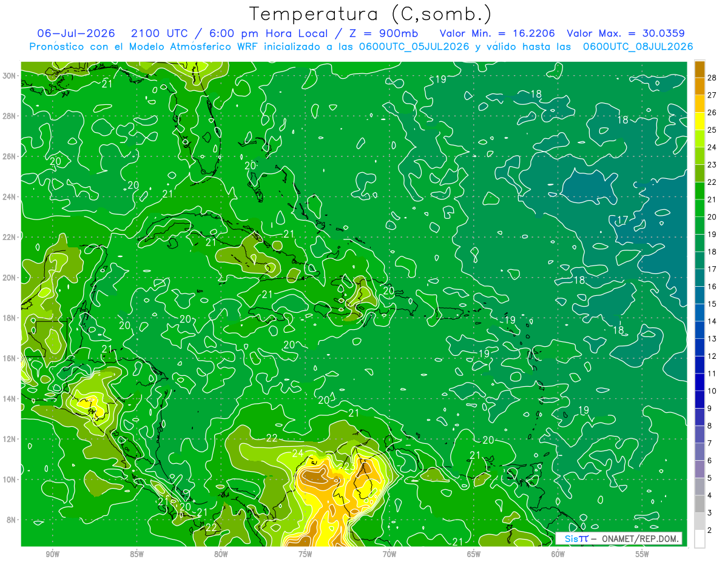Click the lime swatch between 24 and 25
Viewport: 728px width, 562px height.
tap(699, 139)
